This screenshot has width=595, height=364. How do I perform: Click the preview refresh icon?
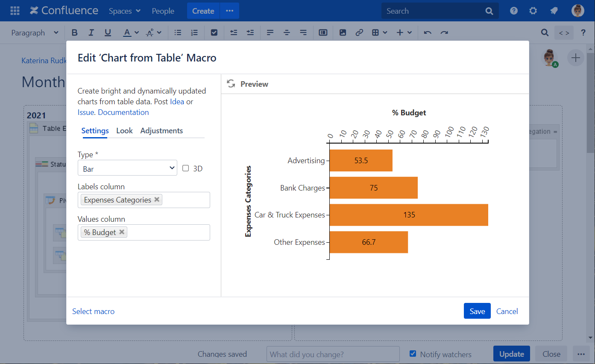click(231, 84)
